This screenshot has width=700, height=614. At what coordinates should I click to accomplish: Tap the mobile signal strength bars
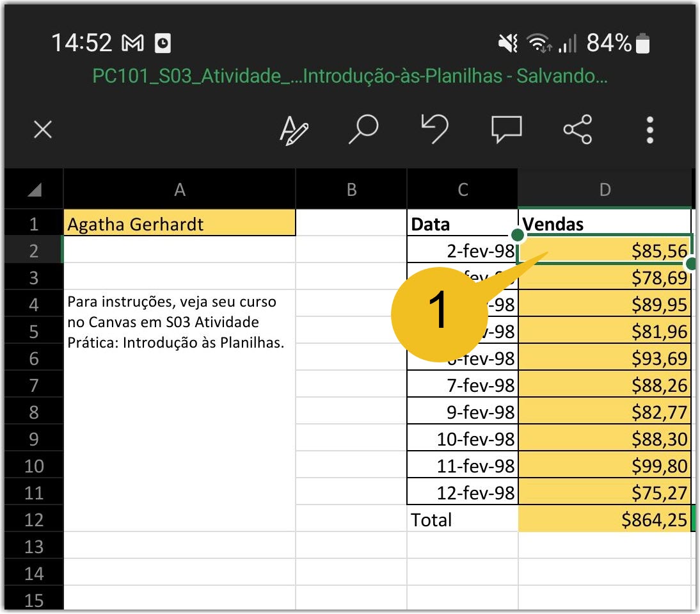(x=568, y=44)
